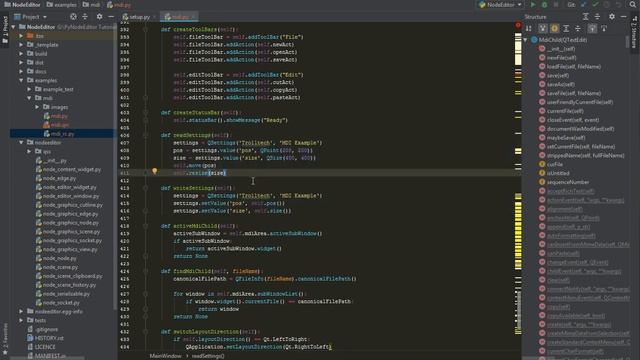Expand the qss folder
Viewport: 640px width, 360px height.
(x=29, y=151)
